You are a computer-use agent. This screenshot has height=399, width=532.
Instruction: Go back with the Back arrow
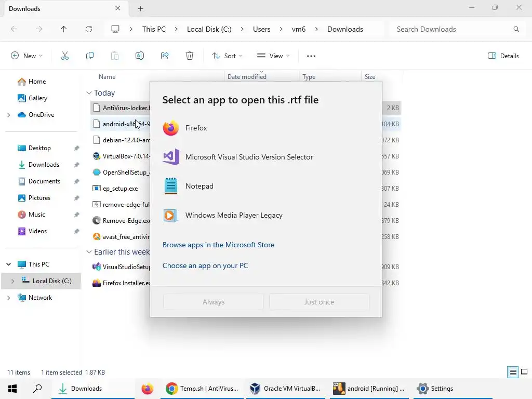14,29
